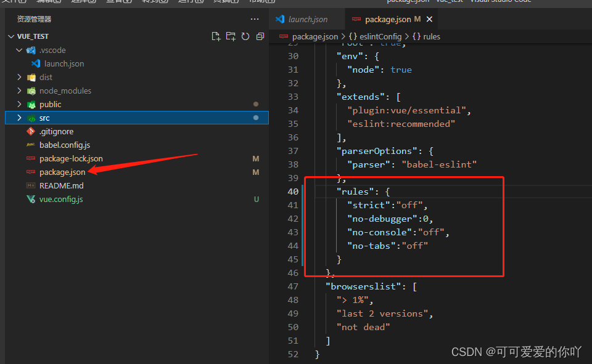Image resolution: width=592 pixels, height=364 pixels.
Task: Click line number 40 in the gutter
Action: point(293,192)
